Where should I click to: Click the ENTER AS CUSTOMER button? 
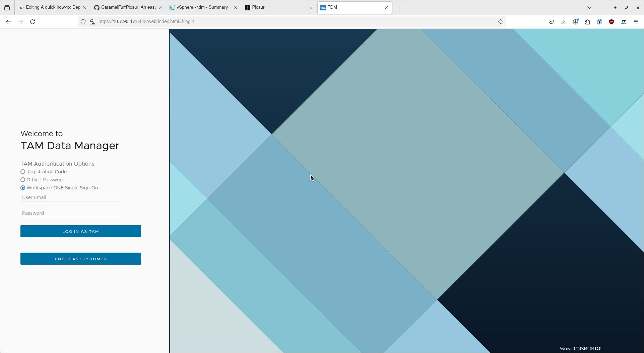81,259
